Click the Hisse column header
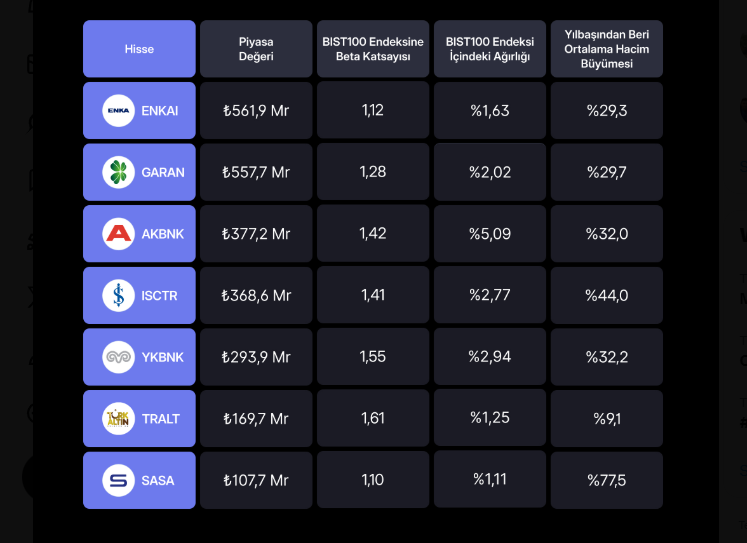Screen dimensions: 747x543 (x=139, y=49)
